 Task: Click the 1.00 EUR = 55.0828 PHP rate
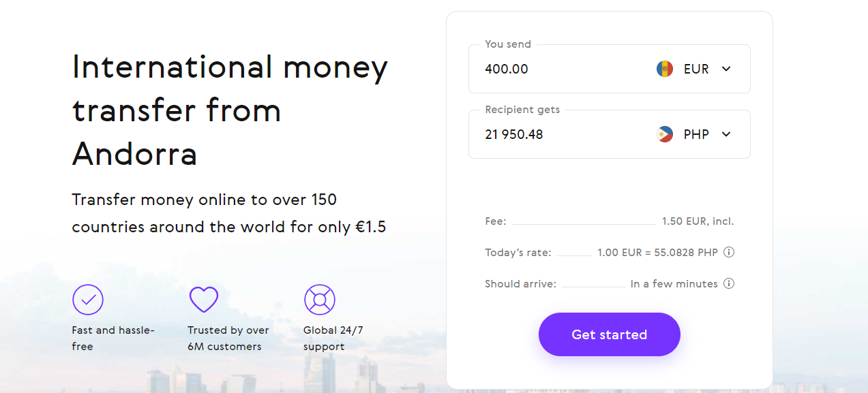pos(658,252)
